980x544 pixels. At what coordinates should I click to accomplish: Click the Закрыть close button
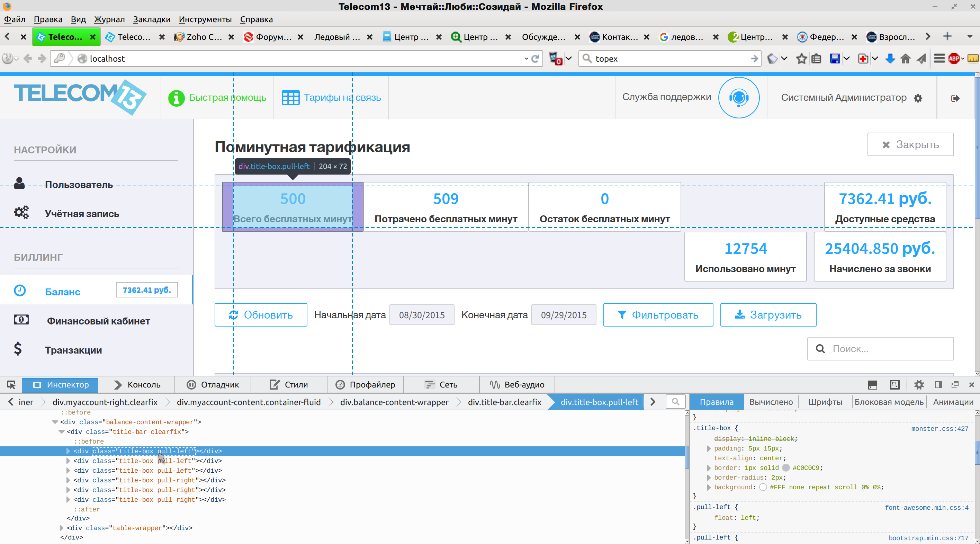(x=910, y=145)
